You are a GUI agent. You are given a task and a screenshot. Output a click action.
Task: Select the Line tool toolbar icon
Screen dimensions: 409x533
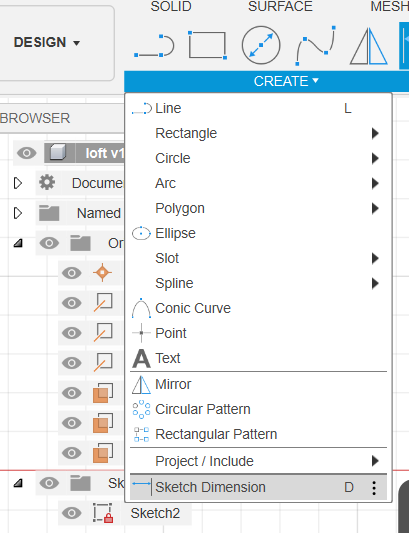tap(154, 46)
